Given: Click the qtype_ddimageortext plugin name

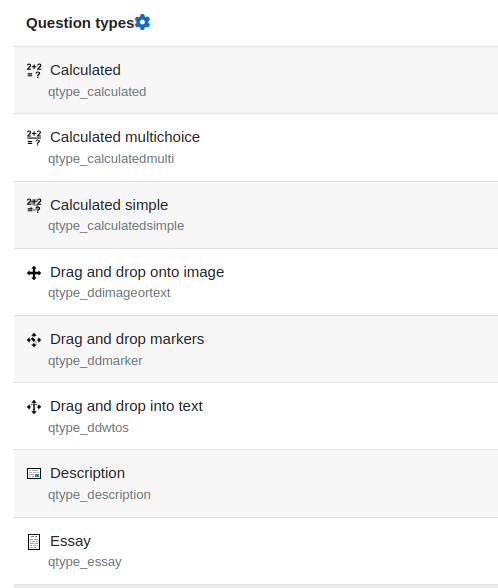Looking at the screenshot, I should pos(109,293).
